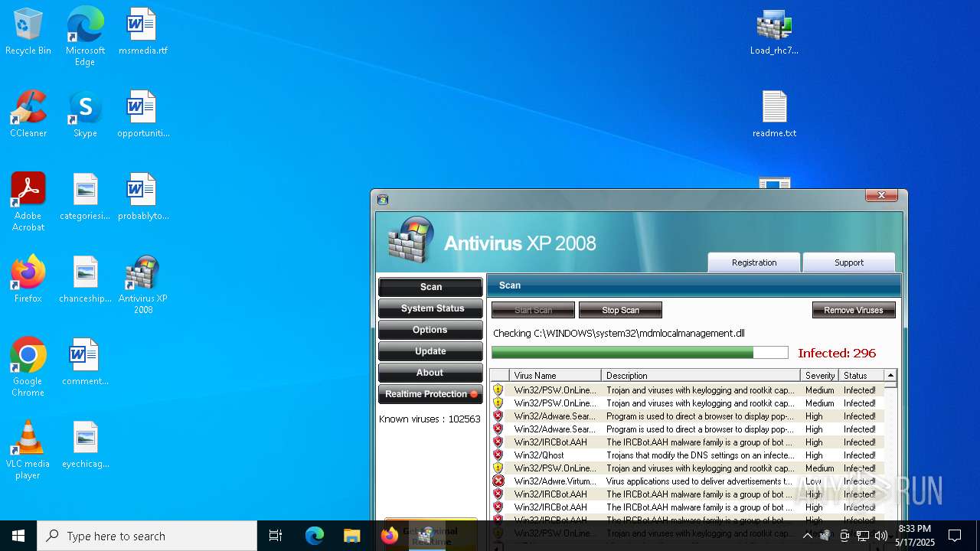The height and width of the screenshot is (551, 980).
Task: Select the opportuniti... Word document icon
Action: pyautogui.click(x=142, y=115)
